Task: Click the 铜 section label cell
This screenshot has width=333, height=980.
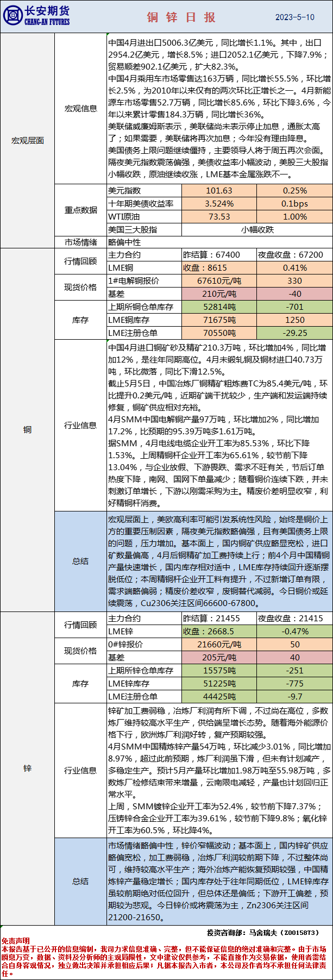Action: (27, 430)
